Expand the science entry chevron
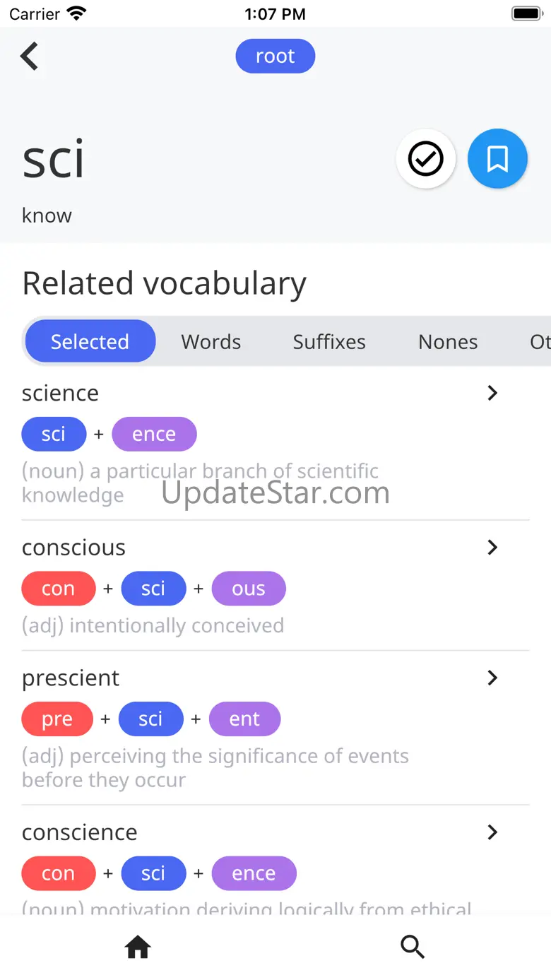 tap(492, 393)
